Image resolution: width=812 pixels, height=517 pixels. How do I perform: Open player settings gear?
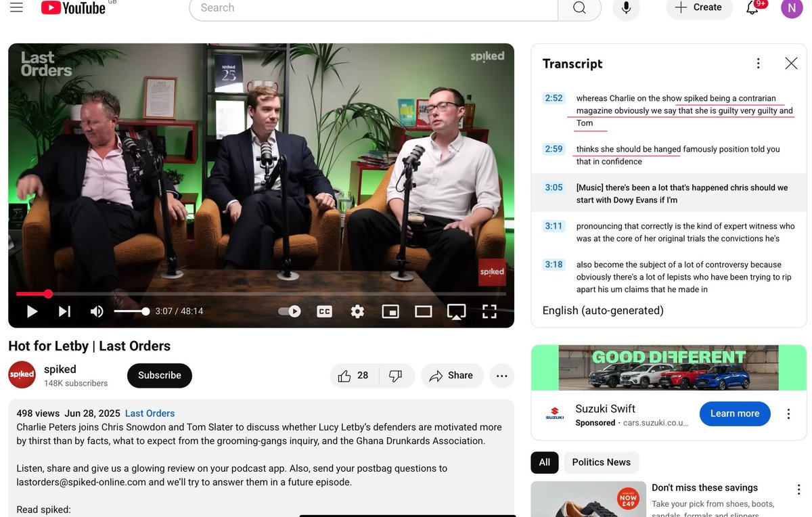click(x=357, y=311)
